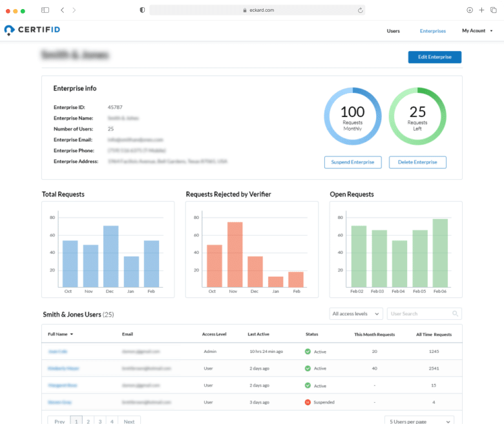Click the Dec bar in Total Requests chart

[110, 256]
